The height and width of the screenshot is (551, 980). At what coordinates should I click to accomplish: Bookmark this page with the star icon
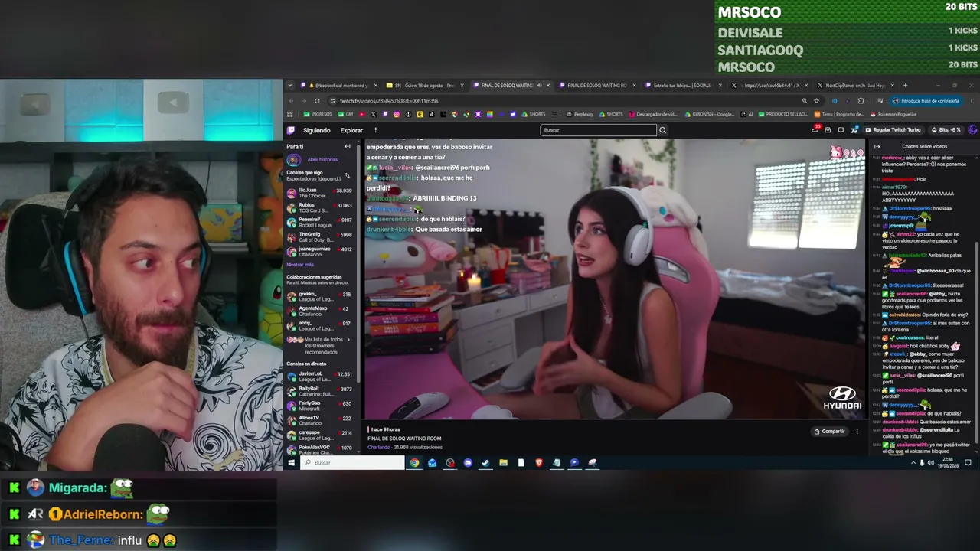(816, 101)
